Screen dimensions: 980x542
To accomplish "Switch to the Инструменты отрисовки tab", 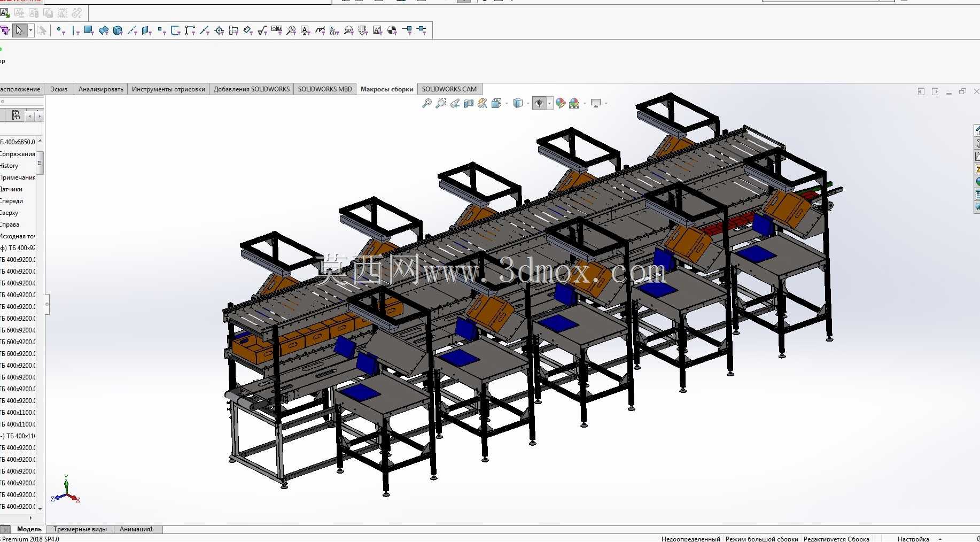I will pyautogui.click(x=168, y=89).
